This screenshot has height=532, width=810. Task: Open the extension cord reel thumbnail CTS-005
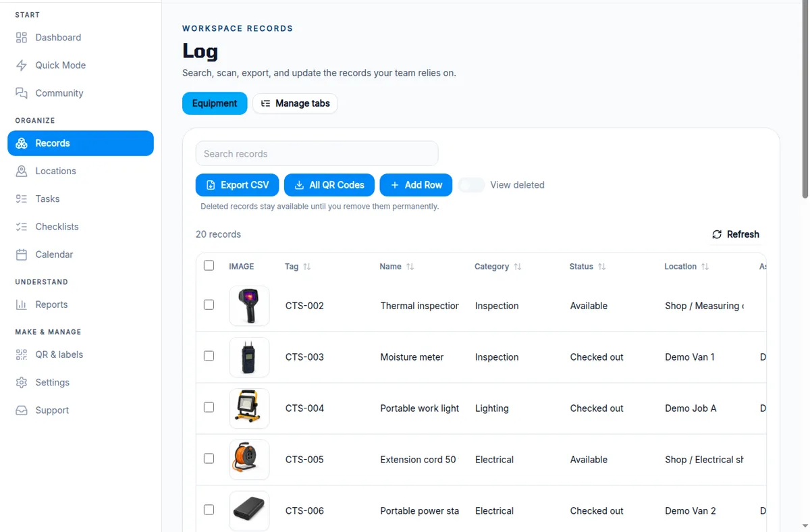click(x=249, y=460)
